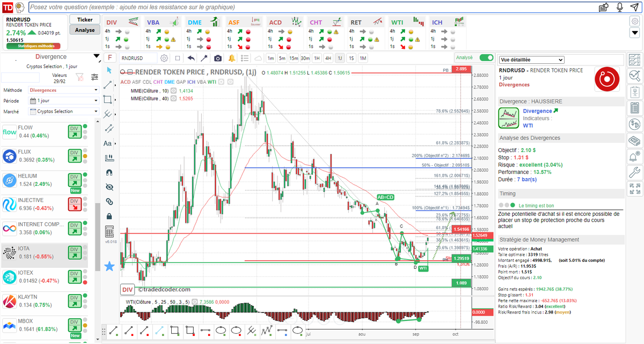Toggle the Analysé switch

pyautogui.click(x=486, y=57)
